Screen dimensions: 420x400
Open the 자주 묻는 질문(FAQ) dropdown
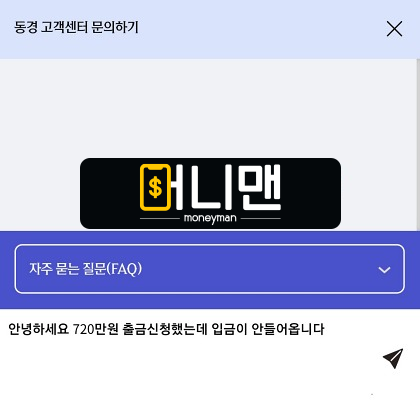click(210, 269)
